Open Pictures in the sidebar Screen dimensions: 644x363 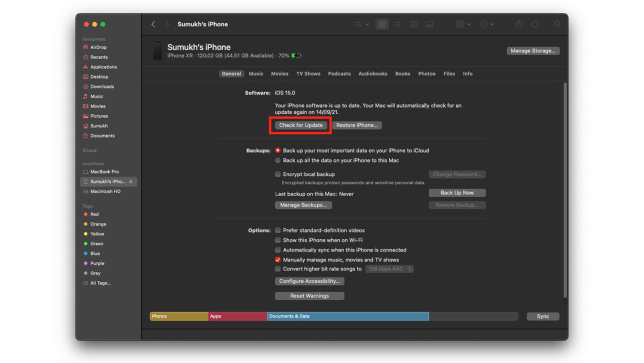coord(99,116)
